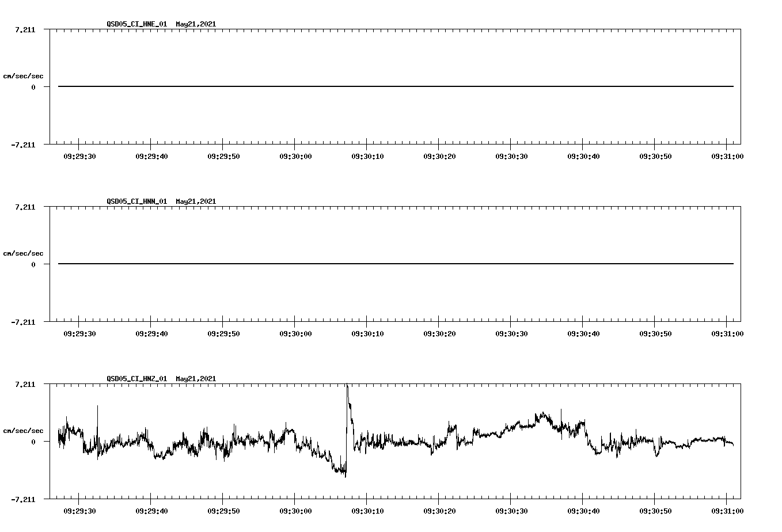Click 09:30:50 time label under HNZ plot
Image resolution: width=782 pixels, height=532 pixels.
click(655, 511)
